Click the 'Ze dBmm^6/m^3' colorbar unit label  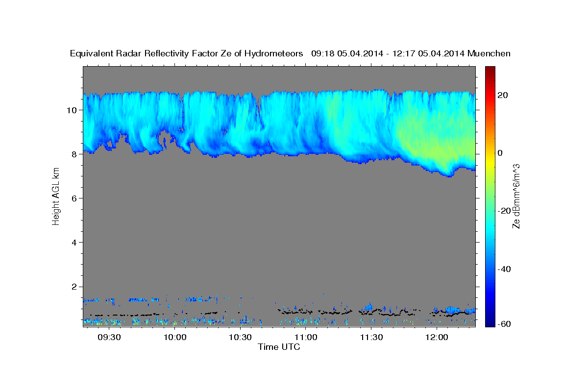(516, 196)
